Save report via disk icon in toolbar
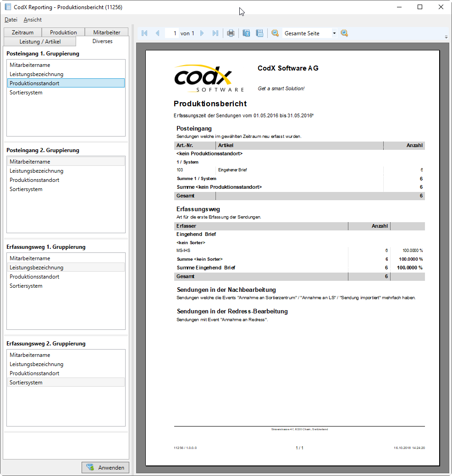Screen dimensions: 452x476 246,33
